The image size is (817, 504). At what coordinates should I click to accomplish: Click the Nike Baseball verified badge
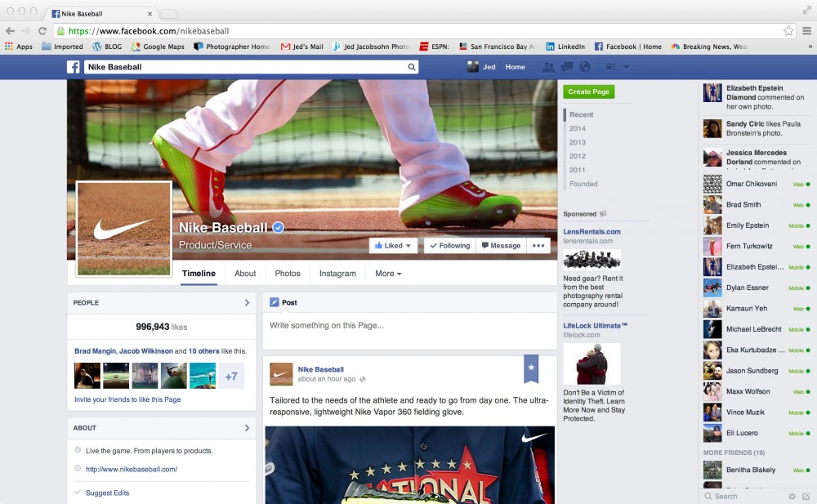[x=279, y=227]
